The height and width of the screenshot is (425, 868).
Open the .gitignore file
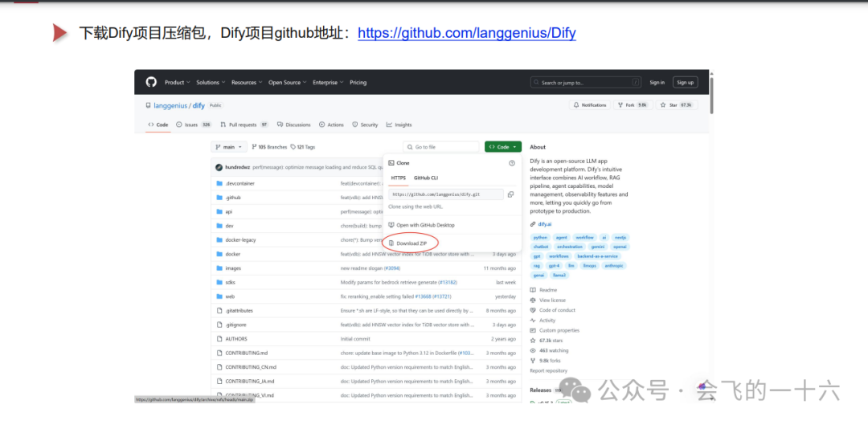pyautogui.click(x=235, y=325)
